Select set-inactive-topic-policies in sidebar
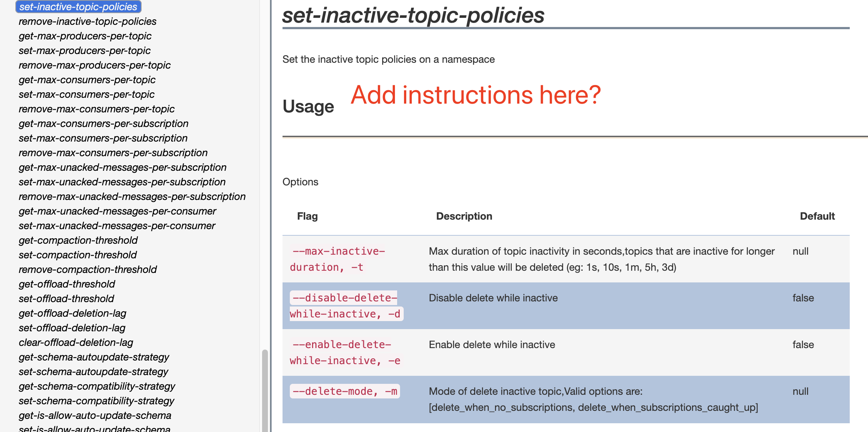 click(78, 7)
